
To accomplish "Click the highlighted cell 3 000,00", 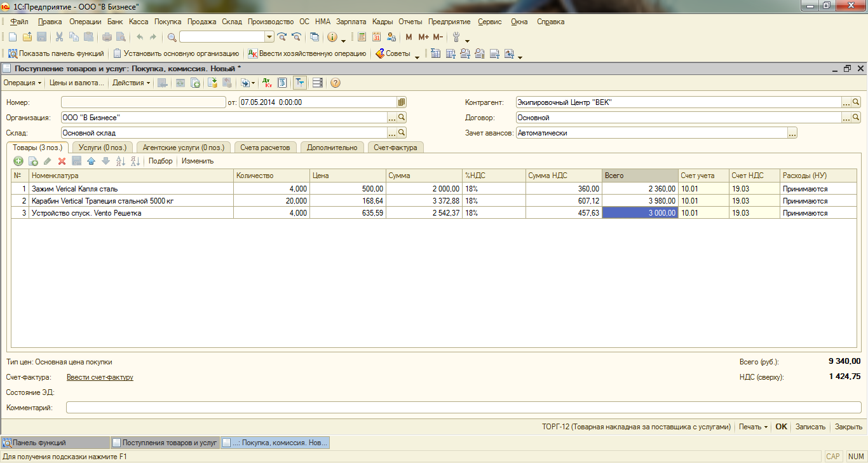I will pos(640,213).
